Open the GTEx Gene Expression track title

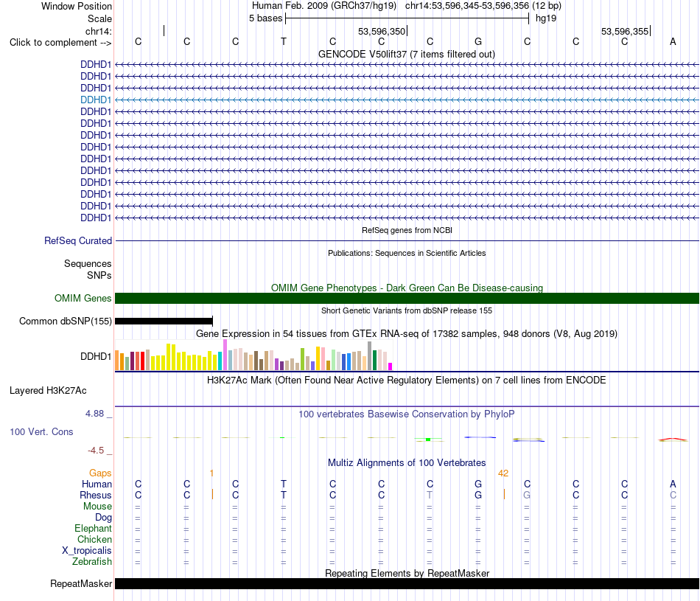tap(407, 334)
